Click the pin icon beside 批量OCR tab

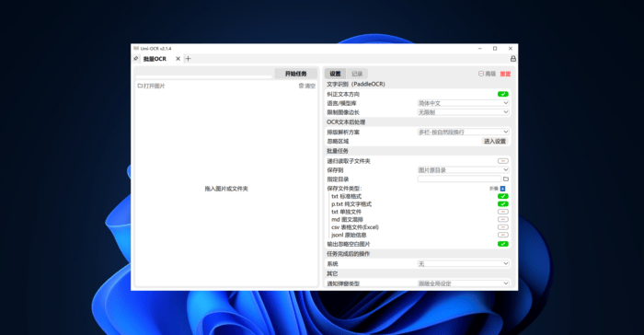tap(136, 59)
